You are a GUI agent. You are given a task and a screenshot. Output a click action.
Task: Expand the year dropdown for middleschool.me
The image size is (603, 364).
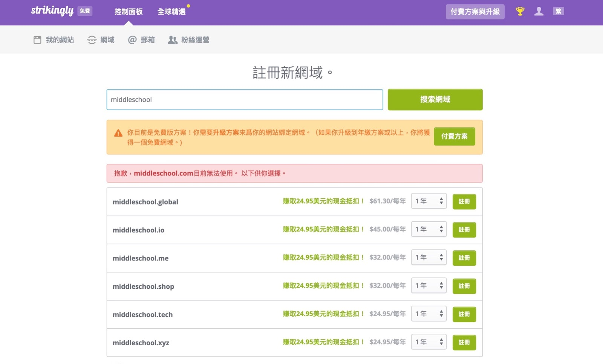coord(429,257)
